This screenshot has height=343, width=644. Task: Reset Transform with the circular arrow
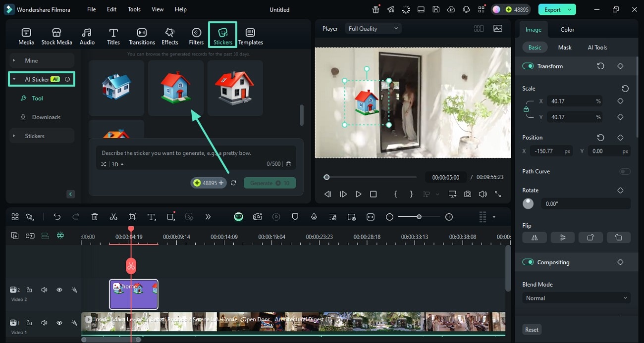click(600, 66)
